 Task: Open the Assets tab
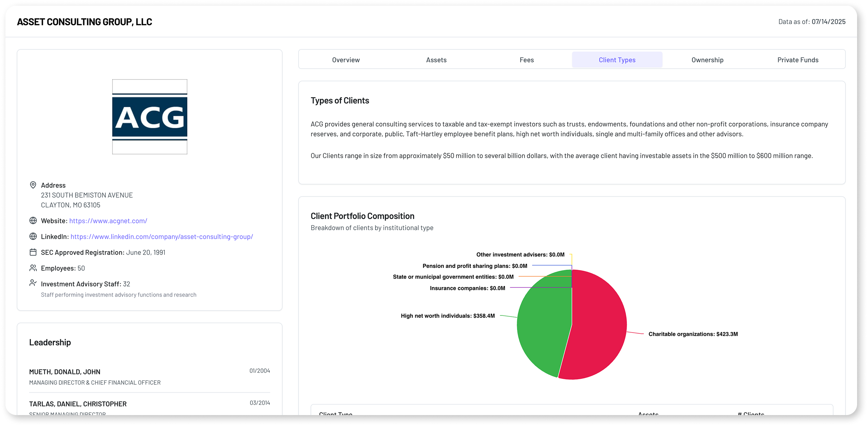436,59
